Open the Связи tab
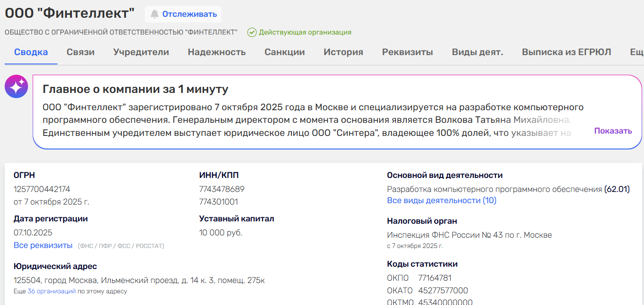 point(80,52)
